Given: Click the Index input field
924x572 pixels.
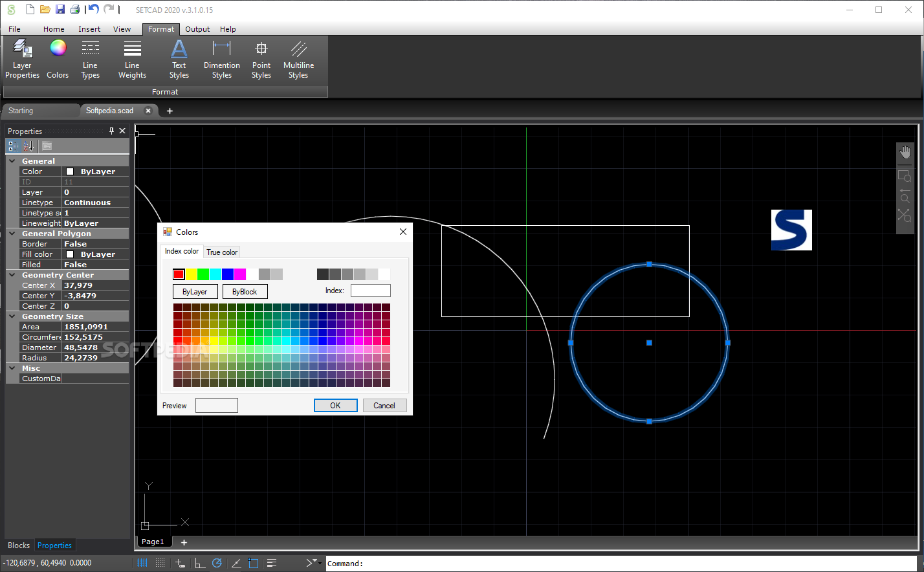Looking at the screenshot, I should pyautogui.click(x=371, y=291).
